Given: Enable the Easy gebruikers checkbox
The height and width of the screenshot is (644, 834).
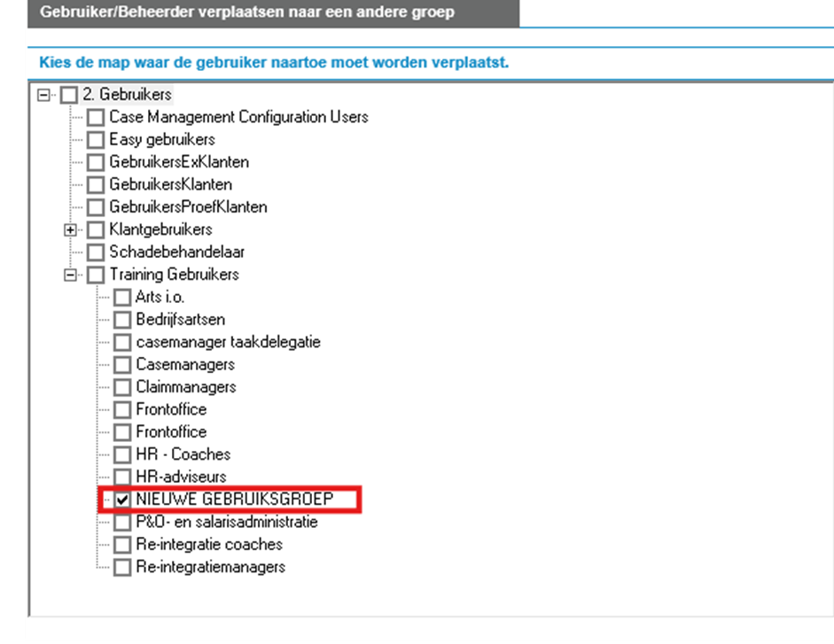Looking at the screenshot, I should coord(96,140).
